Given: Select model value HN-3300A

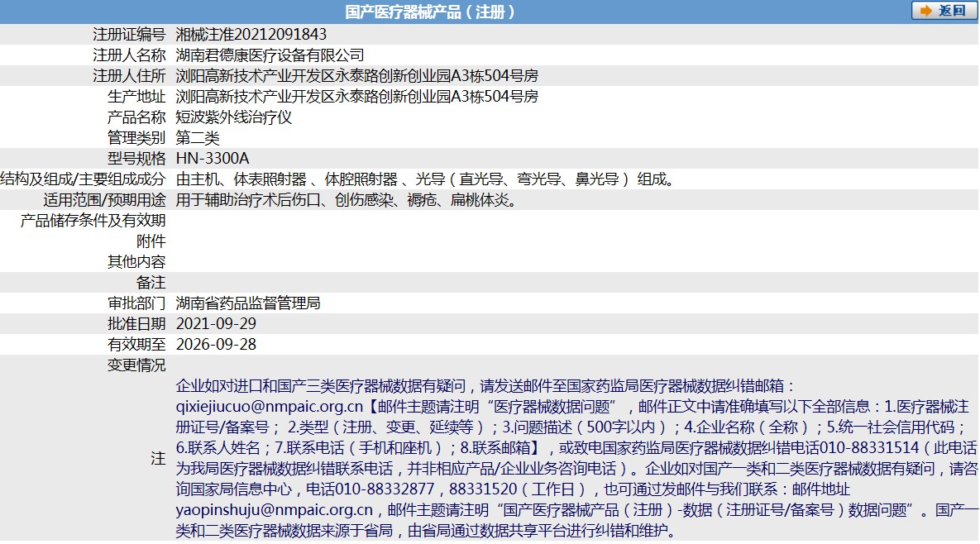Looking at the screenshot, I should [213, 158].
